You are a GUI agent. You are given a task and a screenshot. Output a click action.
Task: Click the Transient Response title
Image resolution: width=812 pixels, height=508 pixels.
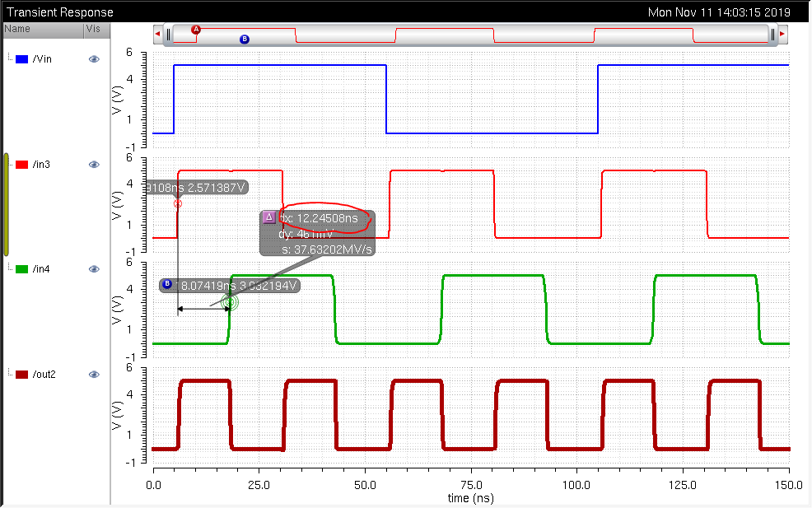click(59, 12)
